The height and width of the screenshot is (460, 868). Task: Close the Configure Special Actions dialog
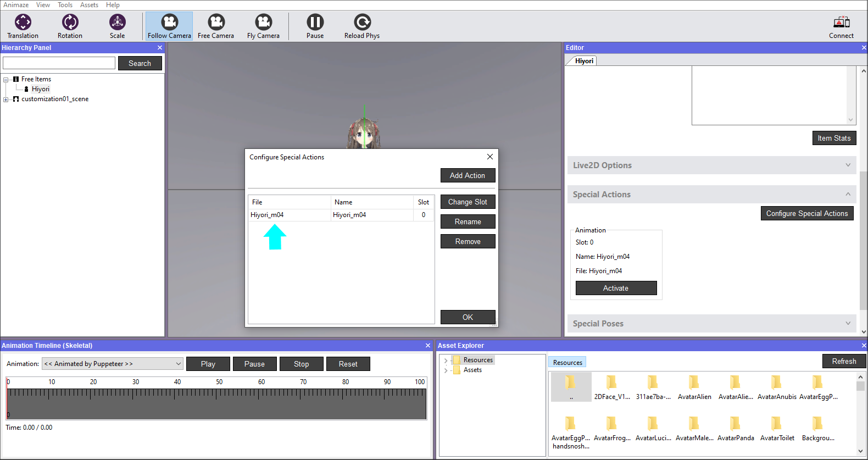(x=489, y=157)
